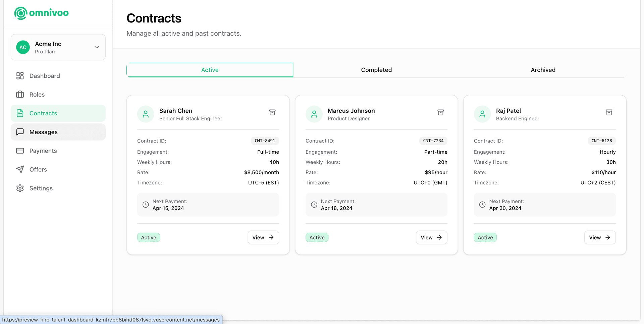This screenshot has width=644, height=324.
Task: Archive Sarah Chen's contract using the archive icon
Action: tap(272, 112)
